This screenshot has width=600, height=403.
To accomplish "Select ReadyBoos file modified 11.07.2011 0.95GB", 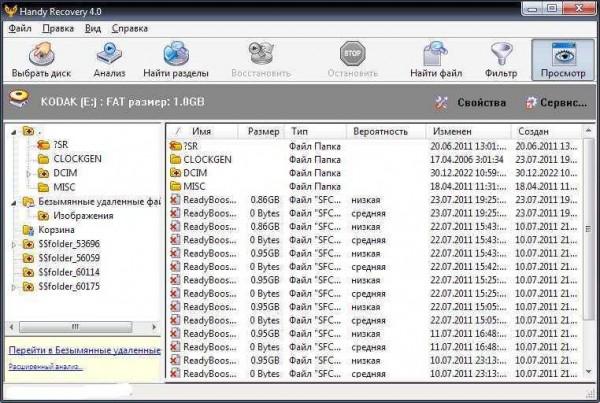I will (x=374, y=334).
